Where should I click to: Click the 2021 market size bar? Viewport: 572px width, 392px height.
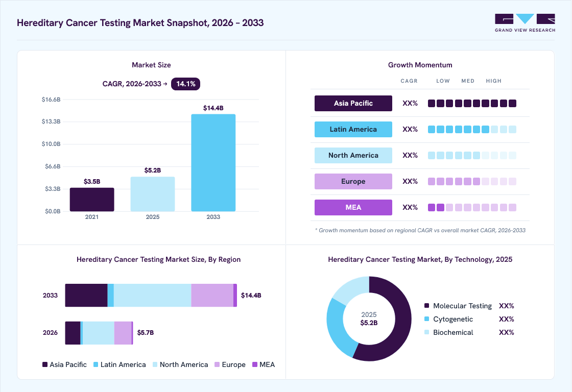point(92,200)
